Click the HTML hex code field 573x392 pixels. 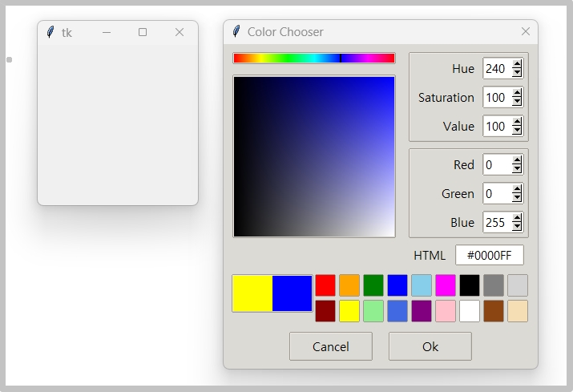[490, 255]
